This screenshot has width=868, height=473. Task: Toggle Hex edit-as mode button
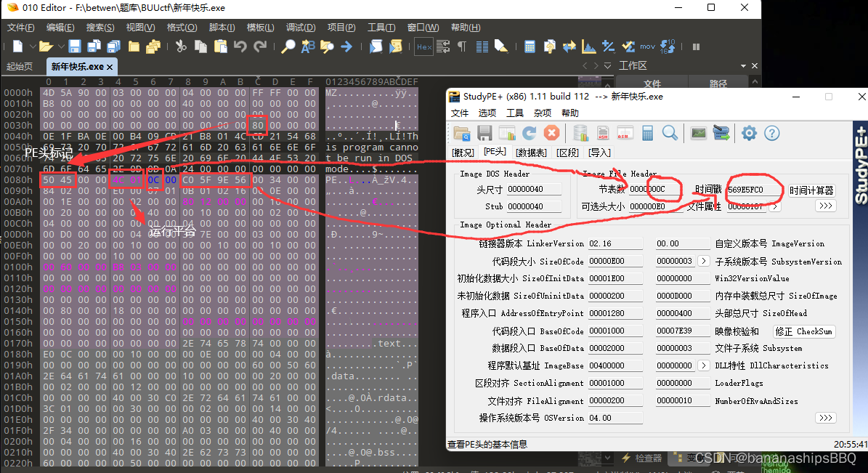click(x=424, y=47)
